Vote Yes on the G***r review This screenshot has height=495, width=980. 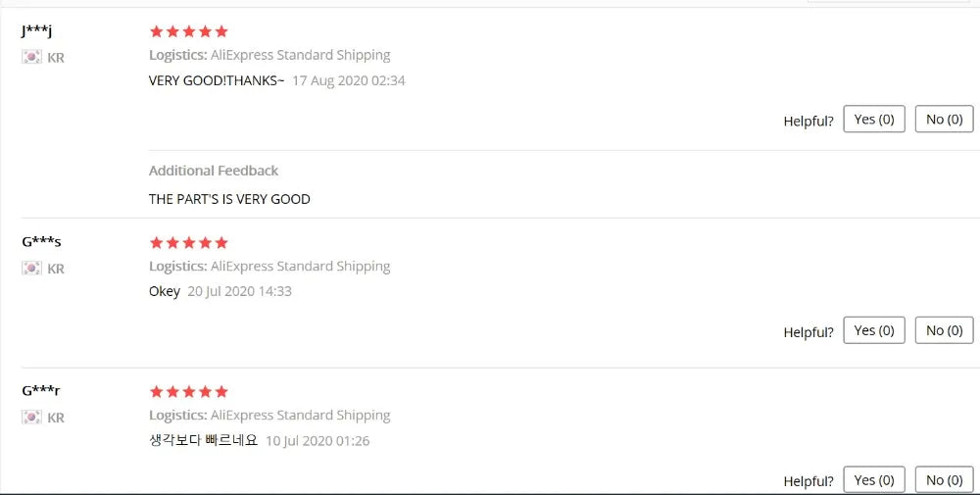pos(874,479)
